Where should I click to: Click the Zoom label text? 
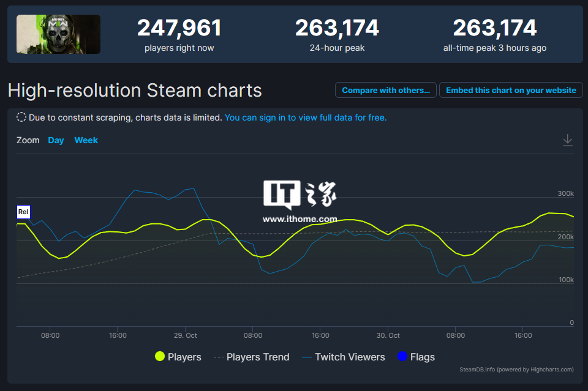[x=28, y=140]
